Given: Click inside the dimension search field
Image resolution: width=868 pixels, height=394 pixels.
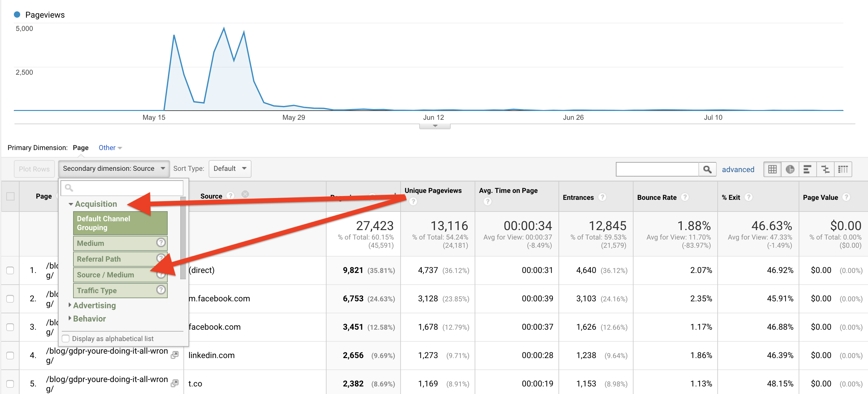Looking at the screenshot, I should [121, 188].
